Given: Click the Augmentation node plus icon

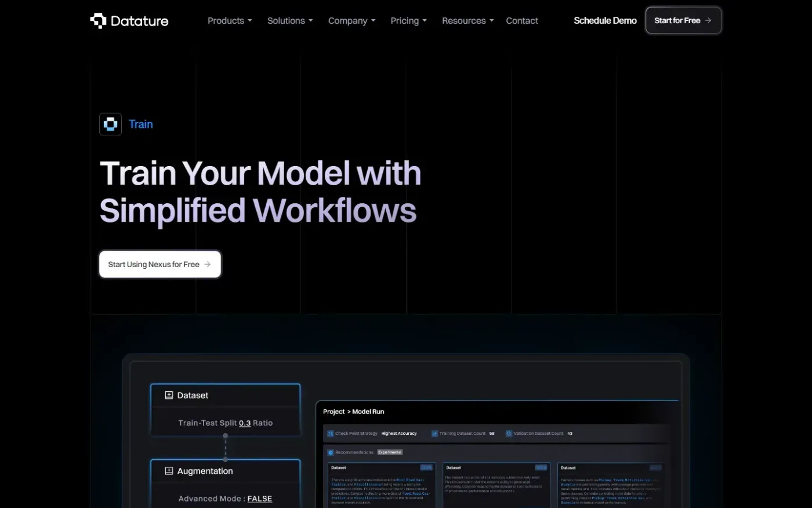Looking at the screenshot, I should (169, 471).
